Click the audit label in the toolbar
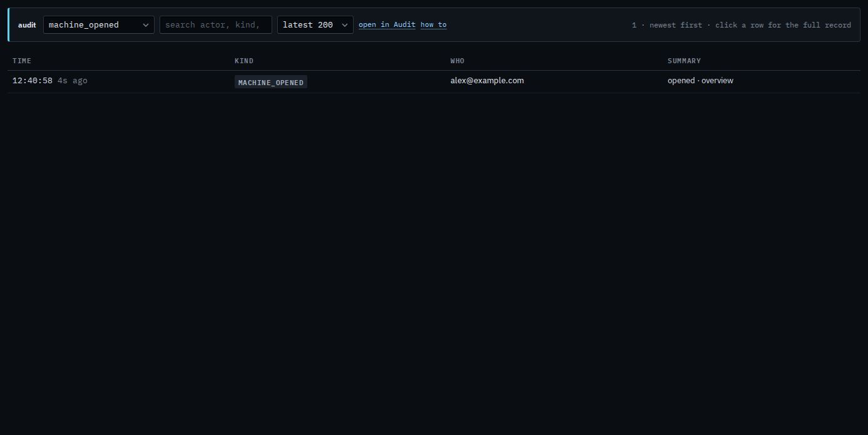868x435 pixels. 27,25
